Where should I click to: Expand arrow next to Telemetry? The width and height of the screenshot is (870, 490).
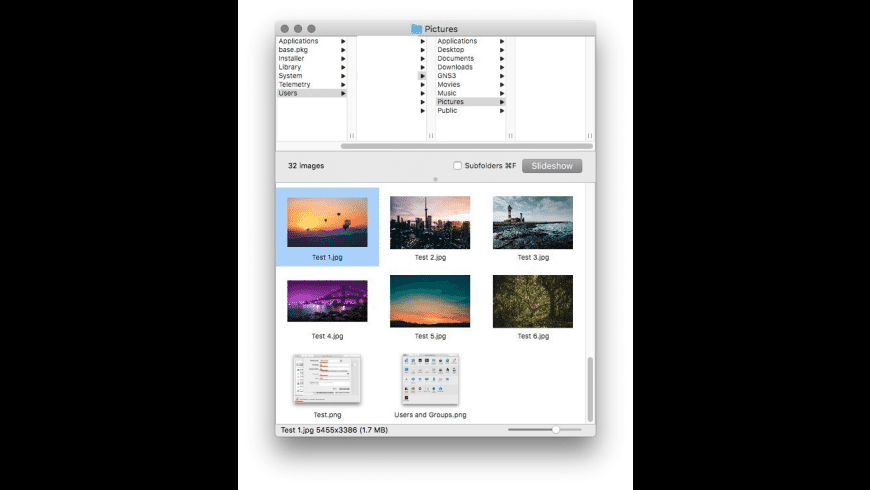coord(343,84)
